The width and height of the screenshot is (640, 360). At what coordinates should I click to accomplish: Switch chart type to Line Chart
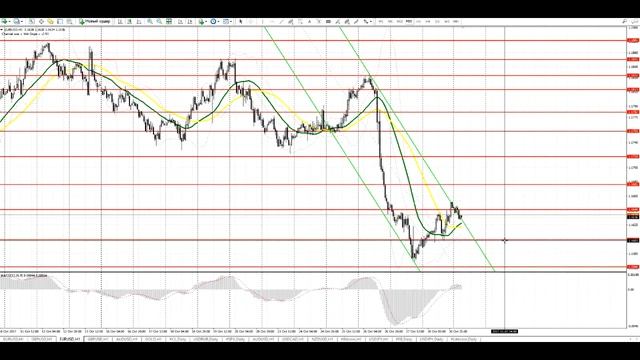point(139,21)
